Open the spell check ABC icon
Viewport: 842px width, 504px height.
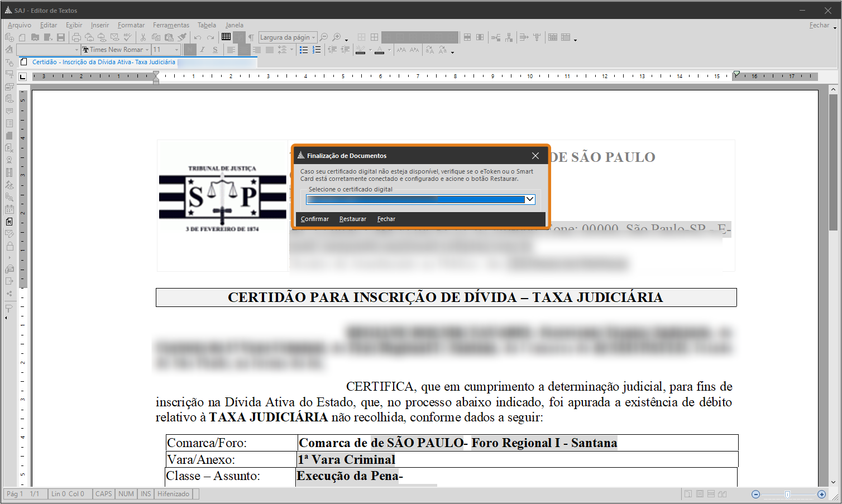click(x=128, y=37)
